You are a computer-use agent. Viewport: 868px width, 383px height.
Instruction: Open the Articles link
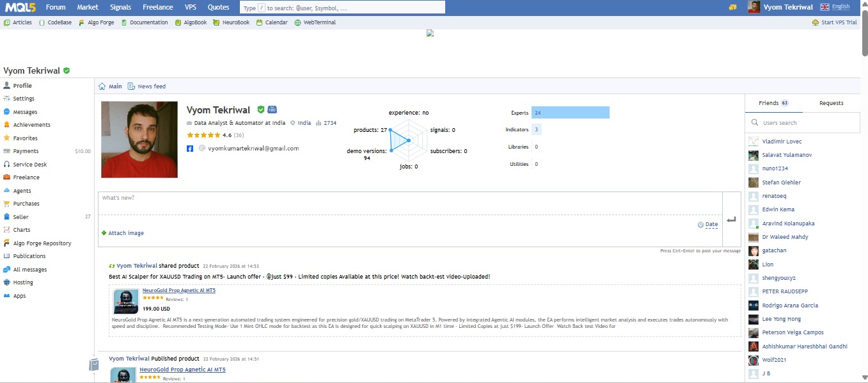[x=18, y=22]
